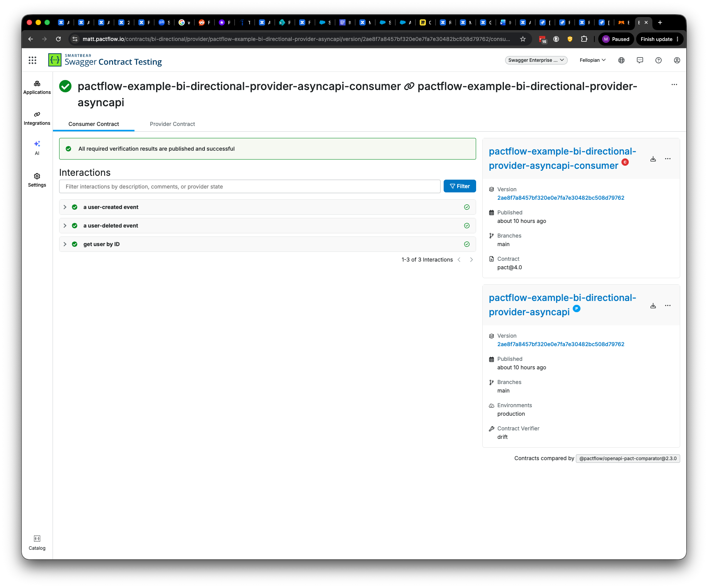The image size is (708, 588).
Task: Switch to the Provider Contract tab
Action: (172, 124)
